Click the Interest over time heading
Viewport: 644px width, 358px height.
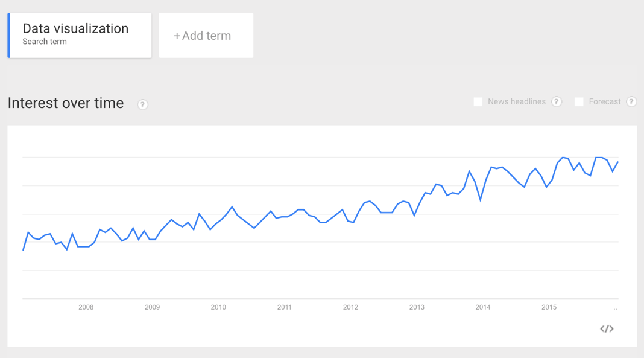(65, 103)
